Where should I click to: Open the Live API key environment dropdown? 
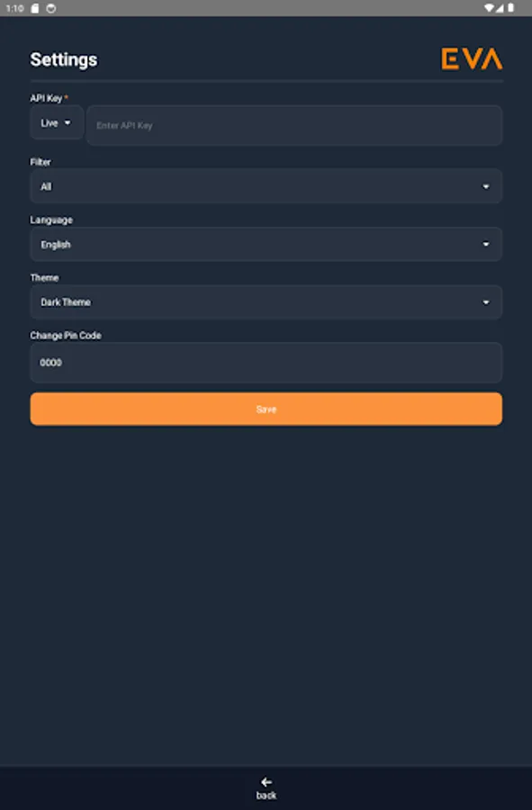pyautogui.click(x=56, y=122)
